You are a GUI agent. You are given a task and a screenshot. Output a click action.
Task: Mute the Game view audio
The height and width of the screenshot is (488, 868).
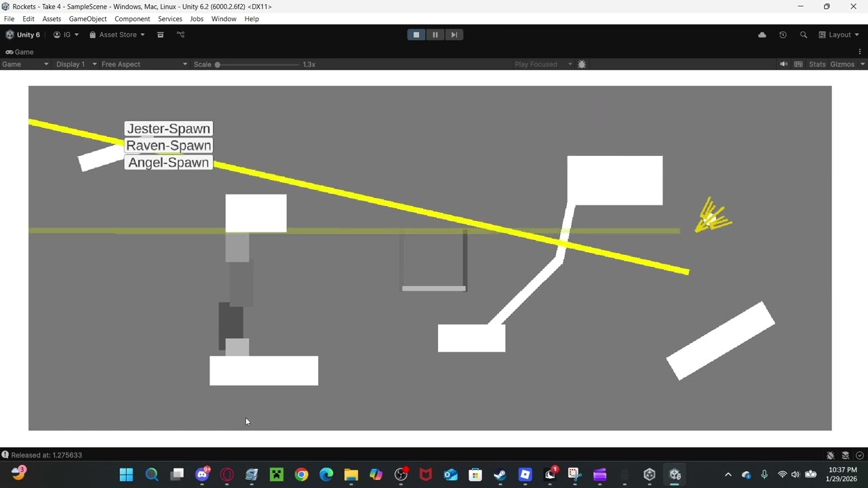click(784, 64)
